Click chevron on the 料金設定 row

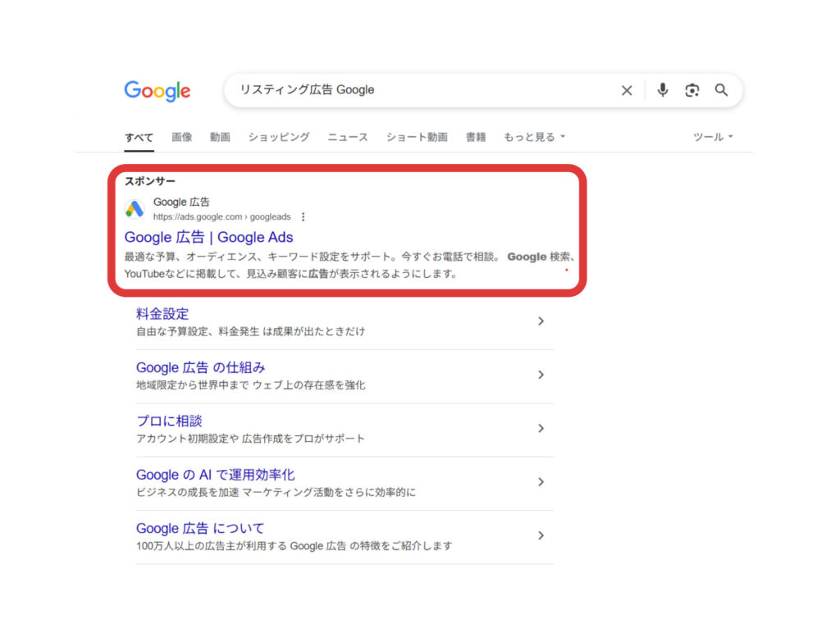click(541, 321)
